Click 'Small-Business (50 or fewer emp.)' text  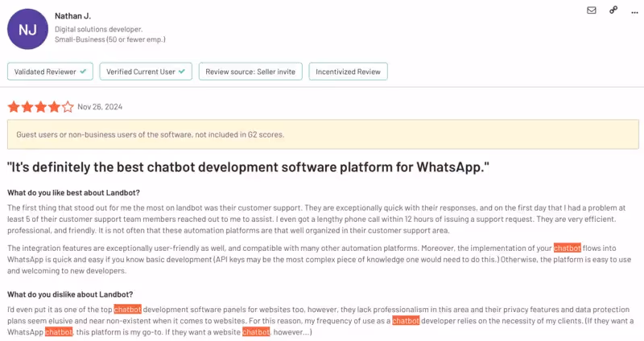tap(110, 39)
